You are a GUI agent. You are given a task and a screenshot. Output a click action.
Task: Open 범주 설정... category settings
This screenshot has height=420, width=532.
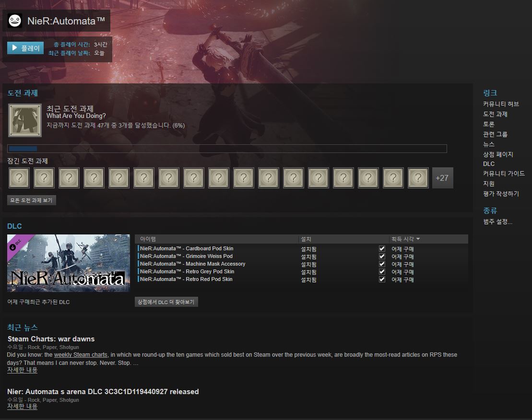point(497,222)
